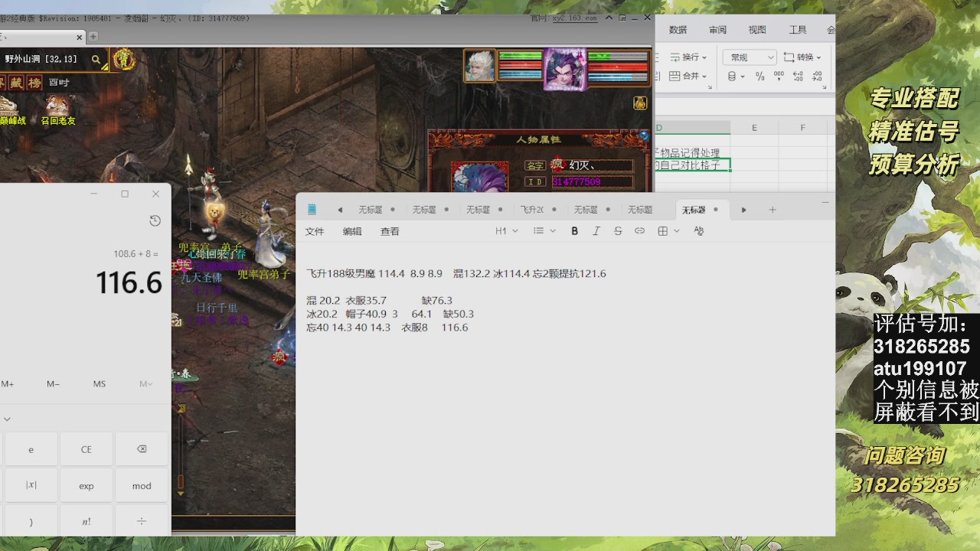Click the calculator e constant key
Screen dimensions: 980x551
(31, 449)
